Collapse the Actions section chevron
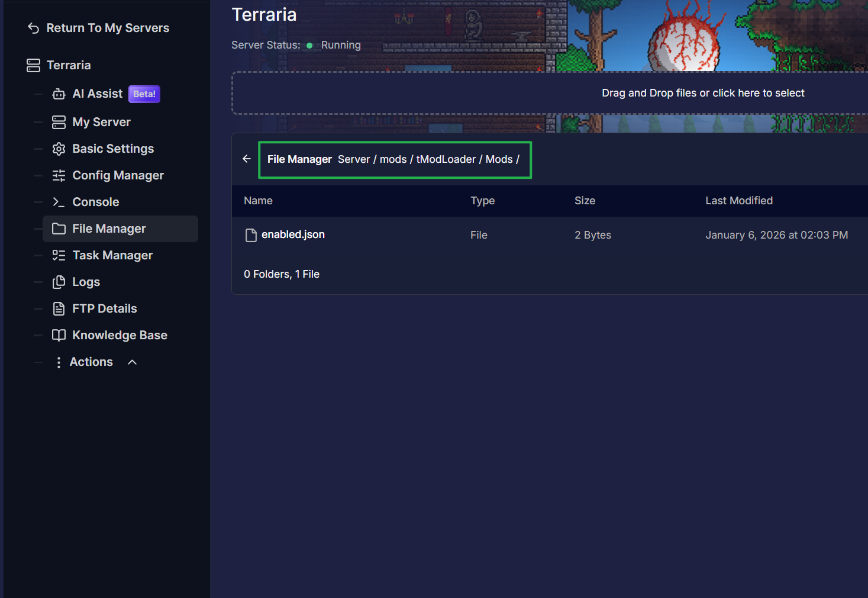This screenshot has width=868, height=598. [133, 362]
